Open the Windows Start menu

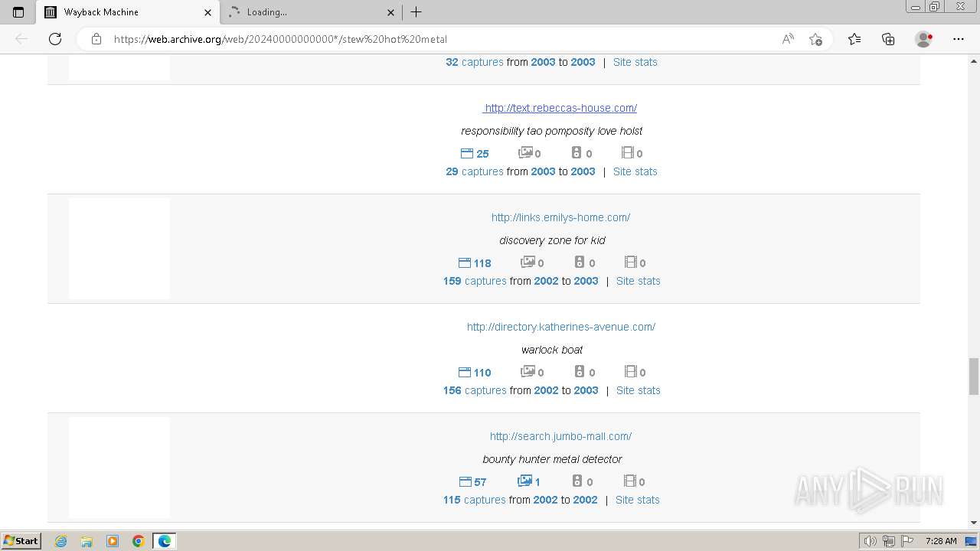pos(21,540)
